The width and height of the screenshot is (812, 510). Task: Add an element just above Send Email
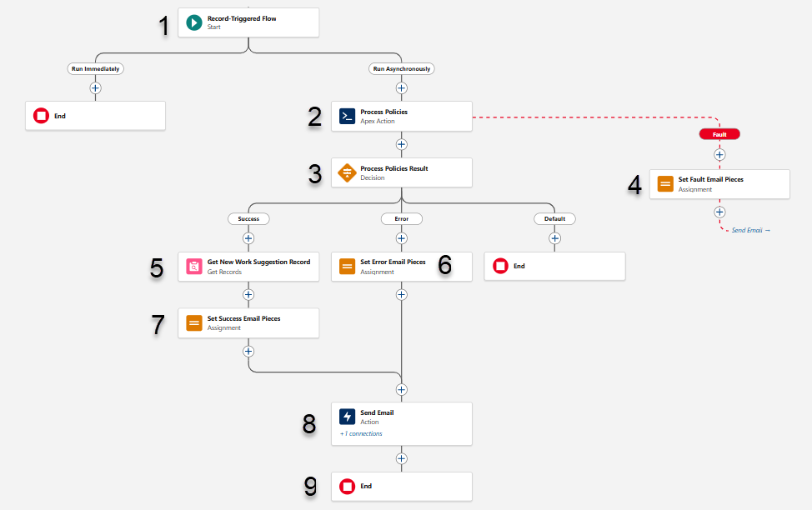click(x=401, y=389)
